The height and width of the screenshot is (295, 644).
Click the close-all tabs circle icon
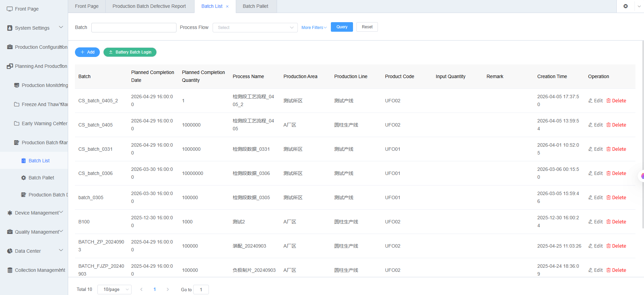[x=626, y=6]
